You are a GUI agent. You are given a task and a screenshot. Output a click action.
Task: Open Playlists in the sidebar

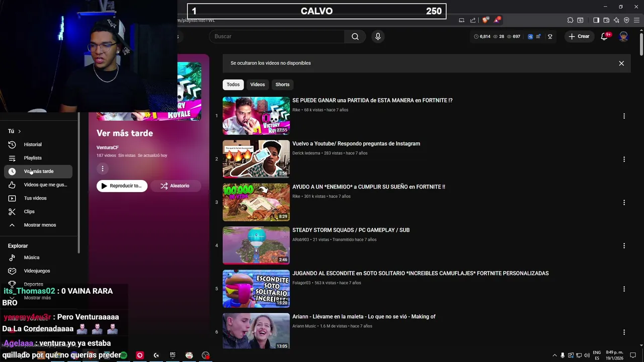38,158
